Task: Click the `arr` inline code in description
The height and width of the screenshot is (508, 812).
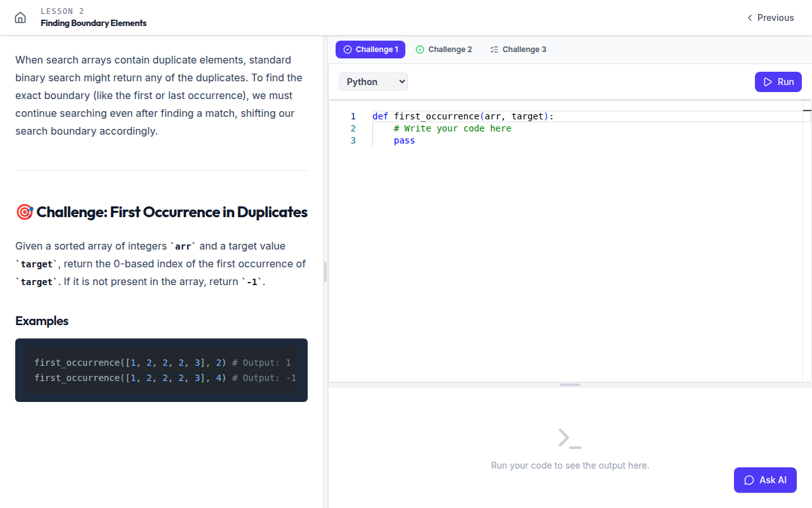Action: pyautogui.click(x=183, y=246)
